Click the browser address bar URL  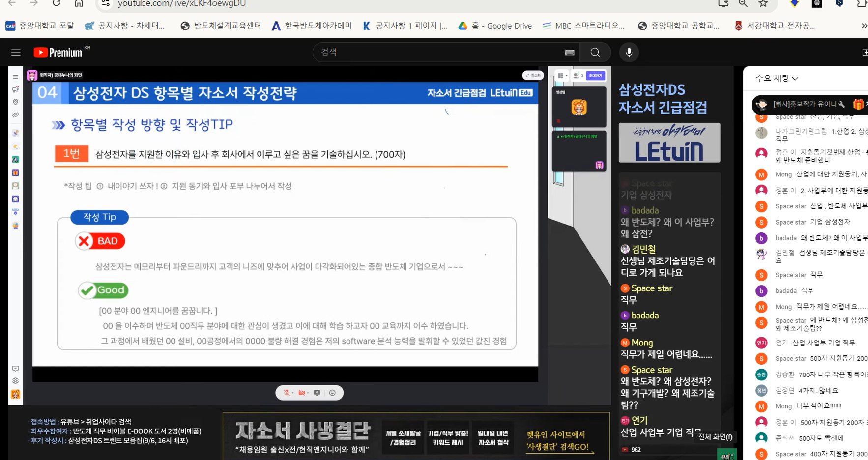pyautogui.click(x=182, y=4)
